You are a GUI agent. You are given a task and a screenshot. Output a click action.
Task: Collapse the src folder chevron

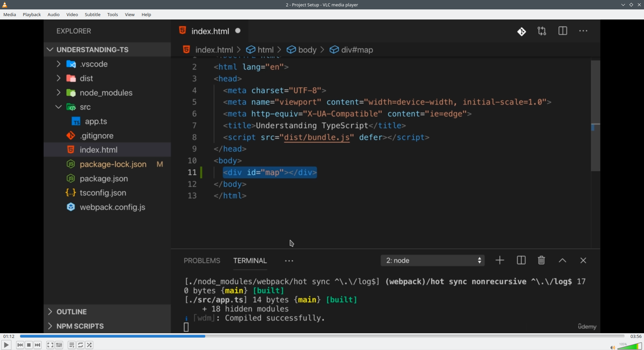(58, 107)
